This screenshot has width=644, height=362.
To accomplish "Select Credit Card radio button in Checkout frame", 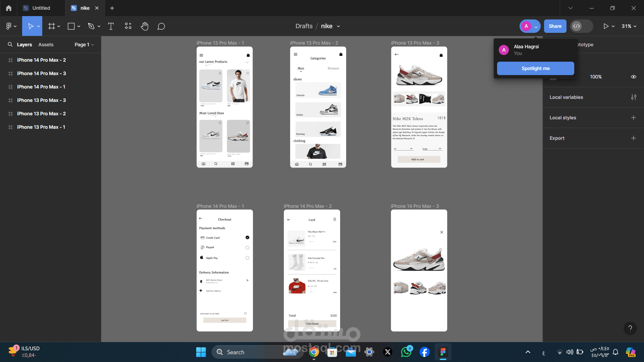I will pos(247,237).
